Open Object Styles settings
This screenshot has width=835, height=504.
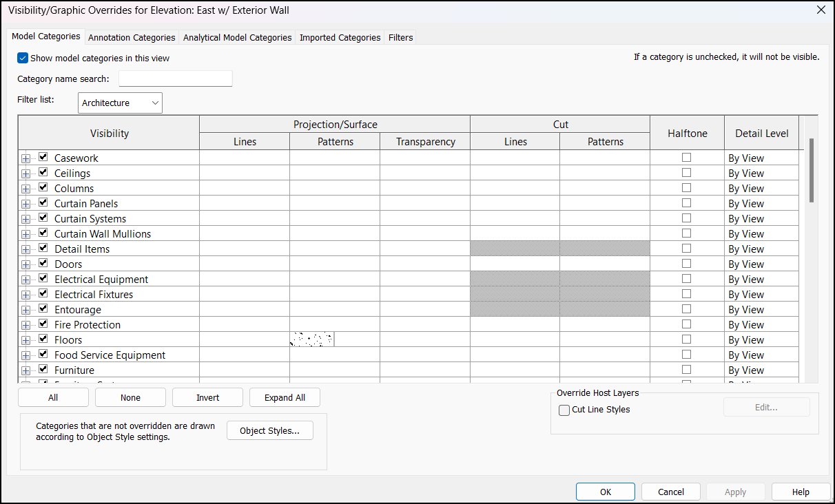pos(269,430)
